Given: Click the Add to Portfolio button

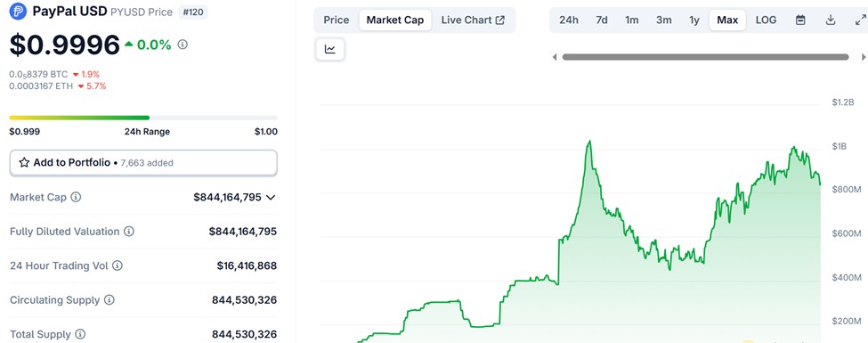Looking at the screenshot, I should click(x=143, y=163).
